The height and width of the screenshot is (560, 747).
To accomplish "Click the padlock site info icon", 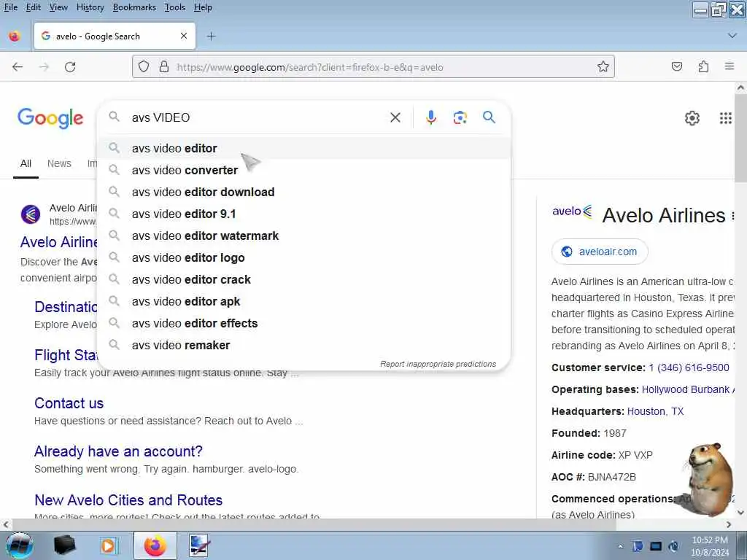I will pyautogui.click(x=164, y=66).
